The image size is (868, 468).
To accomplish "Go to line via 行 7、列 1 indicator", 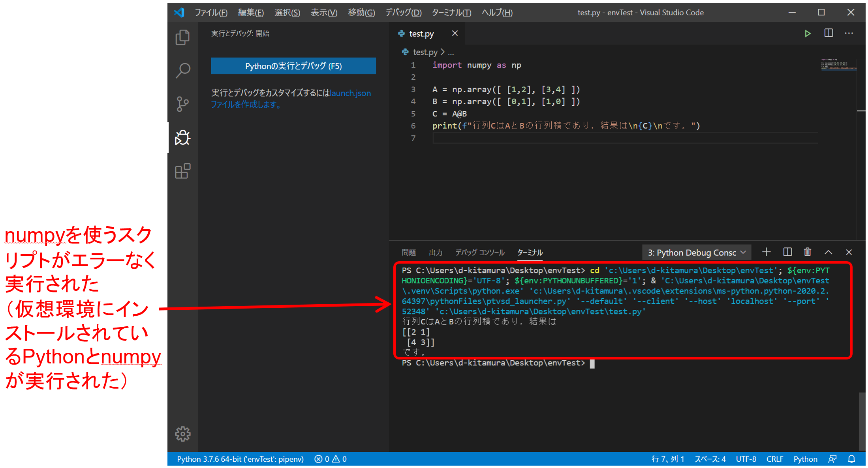I will coord(667,459).
